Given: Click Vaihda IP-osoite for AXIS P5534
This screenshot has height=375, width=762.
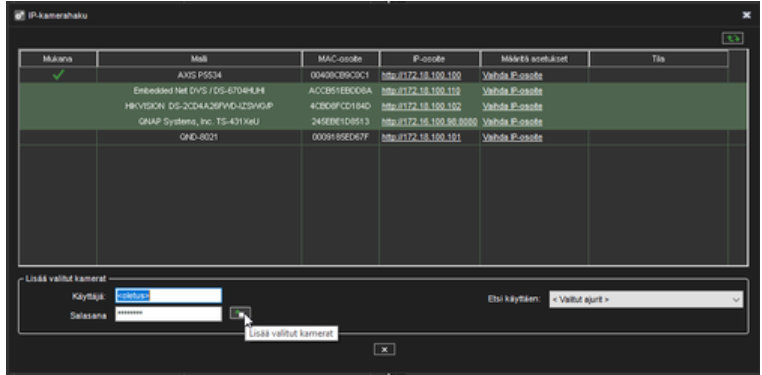Looking at the screenshot, I should (x=512, y=75).
